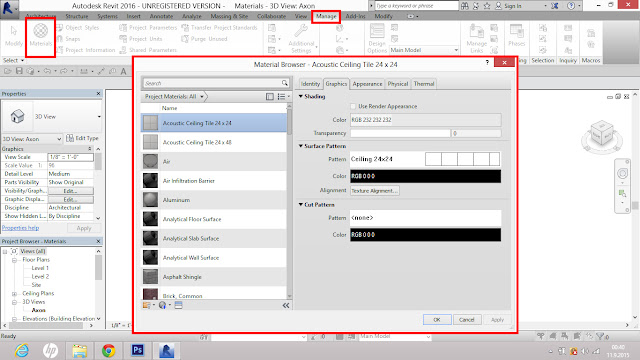Open Chrome from the taskbar

[109, 350]
